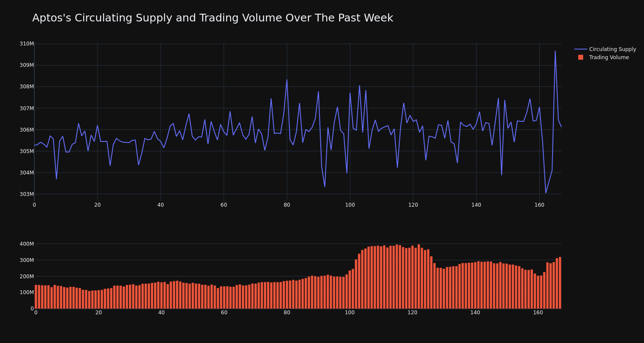Click the 306M label on supply axis

click(27, 129)
